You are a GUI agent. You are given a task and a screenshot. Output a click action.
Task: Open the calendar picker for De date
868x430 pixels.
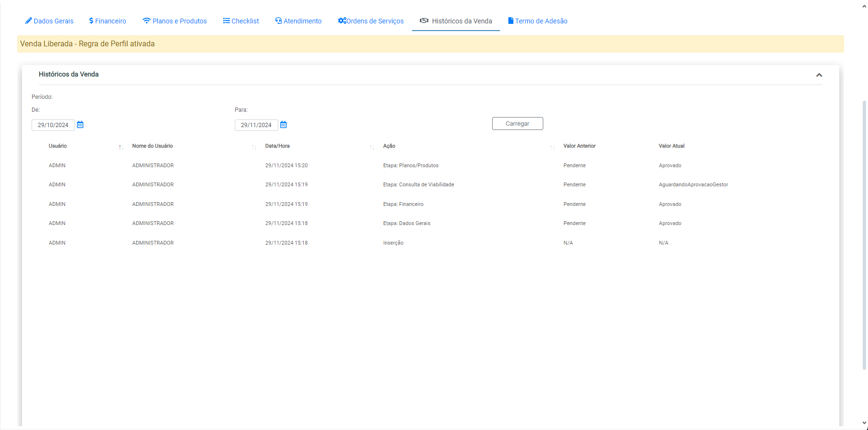(x=80, y=125)
